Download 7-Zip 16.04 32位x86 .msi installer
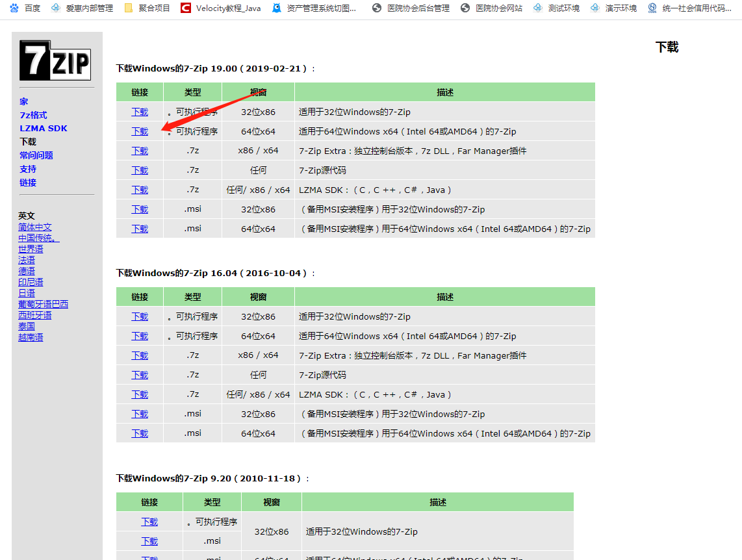The height and width of the screenshot is (560, 742). pyautogui.click(x=140, y=414)
